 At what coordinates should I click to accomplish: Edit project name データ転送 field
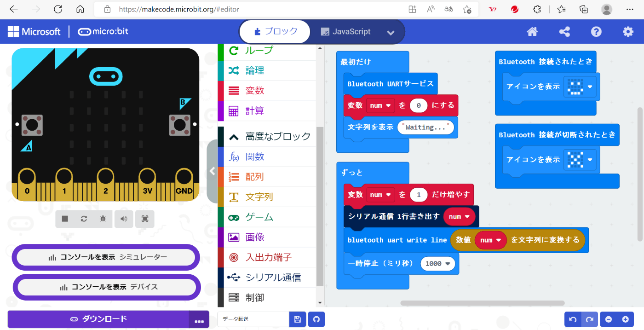(x=253, y=319)
